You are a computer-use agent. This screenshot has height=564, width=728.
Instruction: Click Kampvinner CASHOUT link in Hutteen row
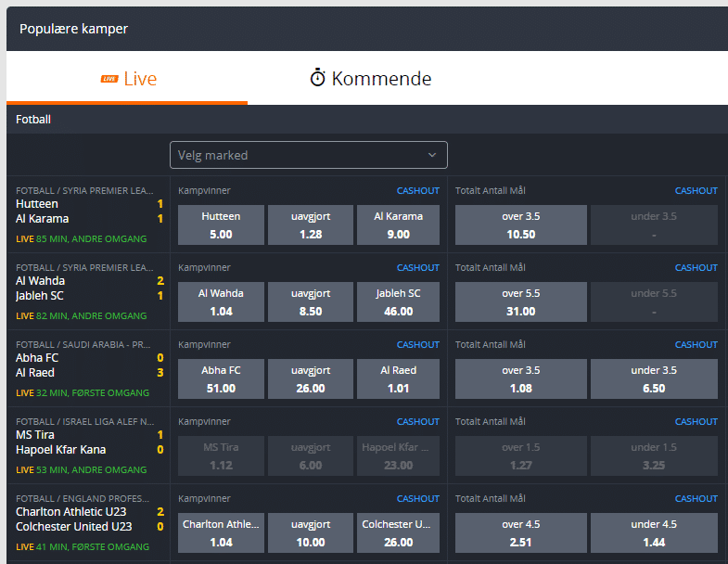point(418,191)
